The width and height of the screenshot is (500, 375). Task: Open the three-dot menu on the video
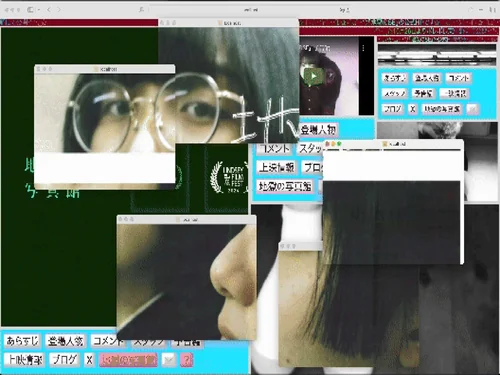[363, 48]
